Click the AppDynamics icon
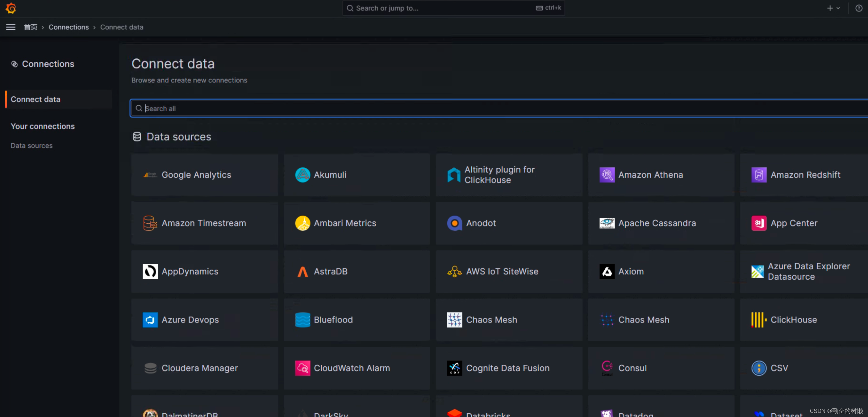 [x=150, y=272]
